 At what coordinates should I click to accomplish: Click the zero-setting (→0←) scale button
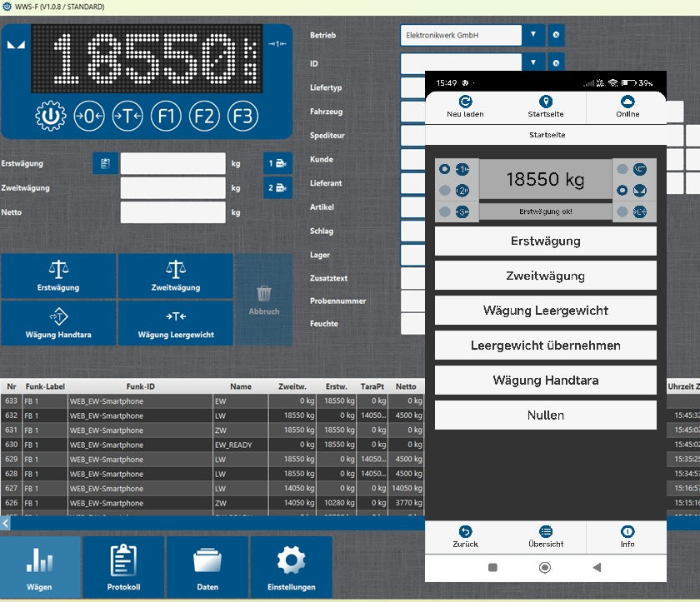point(89,116)
